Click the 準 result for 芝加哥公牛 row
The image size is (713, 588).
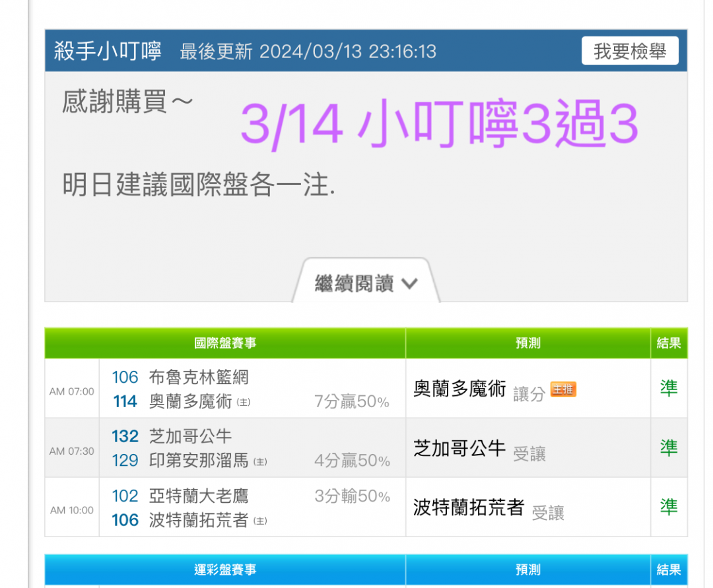point(669,448)
